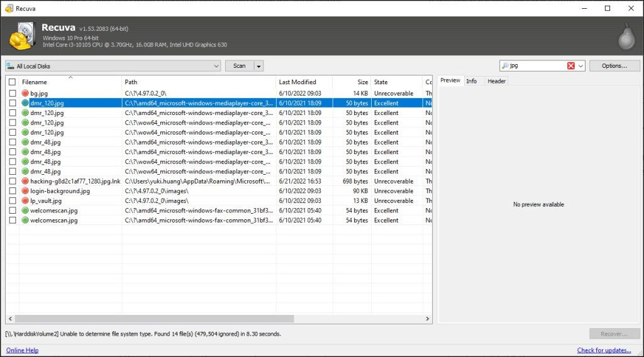The image size is (644, 357).
Task: Select the lp_vault.jpg filename
Action: [x=46, y=200]
